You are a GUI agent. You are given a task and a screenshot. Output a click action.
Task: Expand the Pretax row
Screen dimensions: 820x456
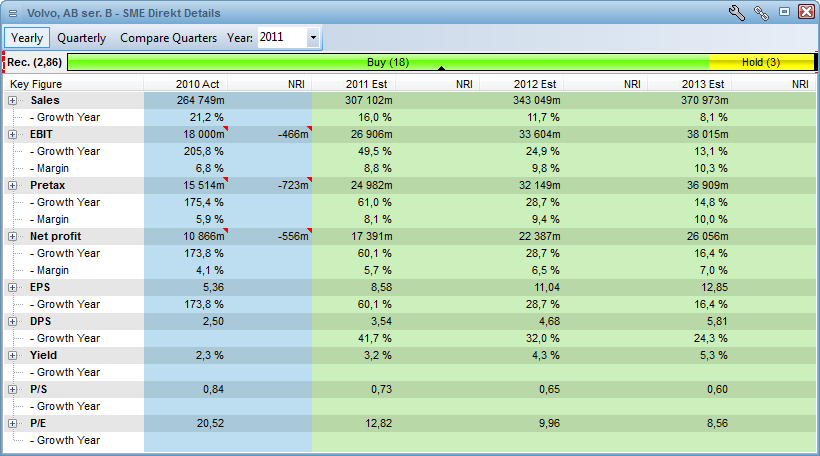pos(13,185)
